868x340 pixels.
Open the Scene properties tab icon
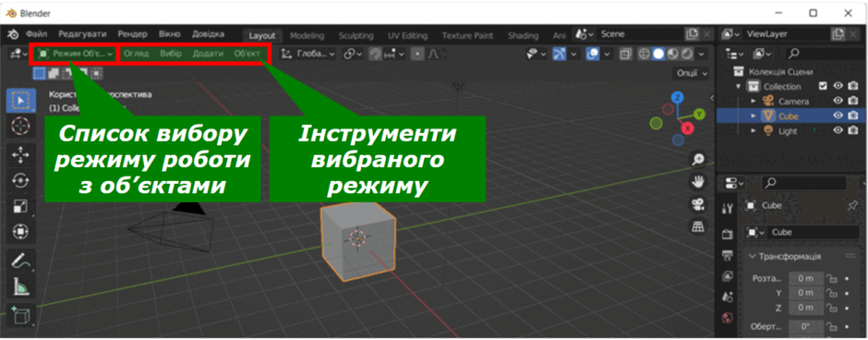728,297
